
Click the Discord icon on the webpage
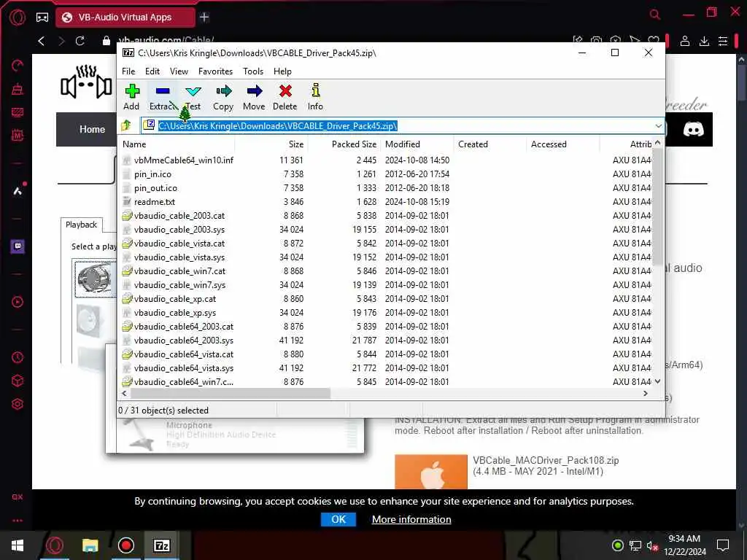click(693, 130)
